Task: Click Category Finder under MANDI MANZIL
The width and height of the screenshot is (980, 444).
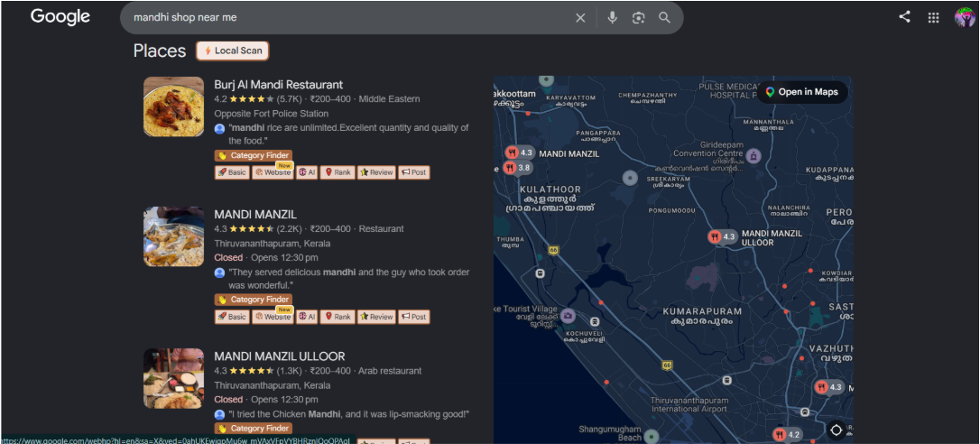Action: coord(254,300)
